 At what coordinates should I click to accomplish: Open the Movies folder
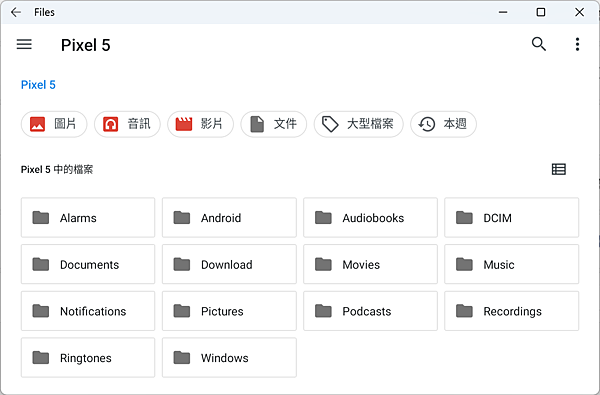pos(370,264)
